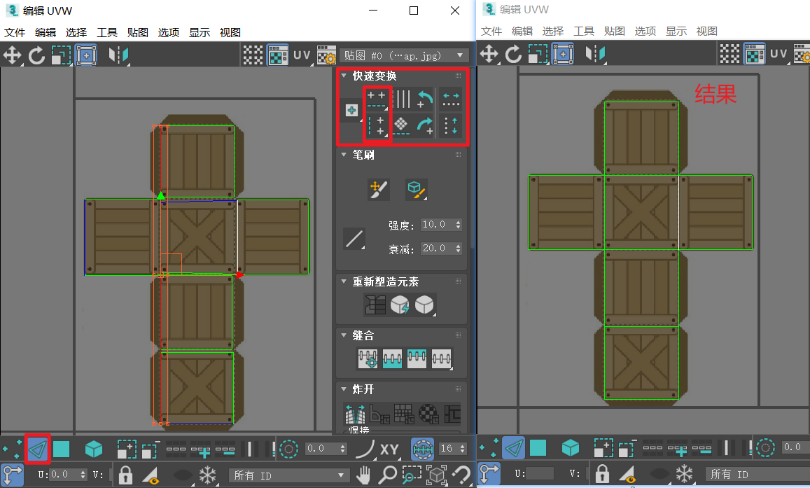810x488 pixels.
Task: Click the Align Horizontally quick transform icon
Action: pos(377,99)
